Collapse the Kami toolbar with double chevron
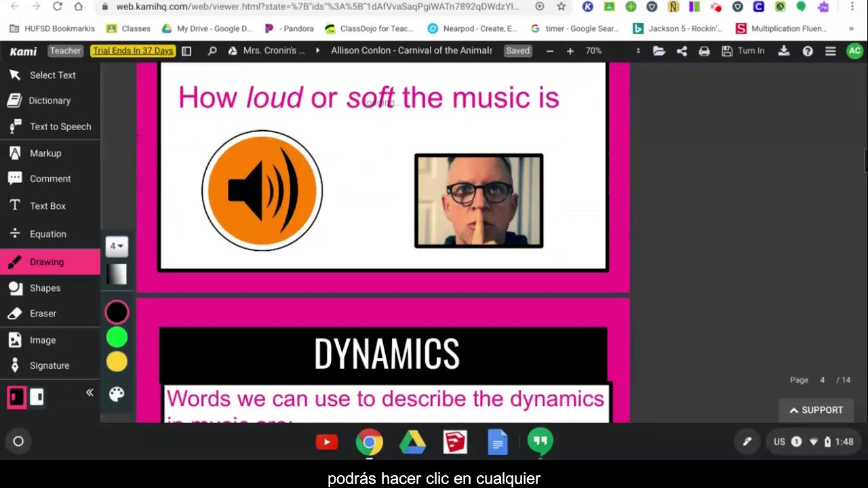868x488 pixels. [89, 392]
